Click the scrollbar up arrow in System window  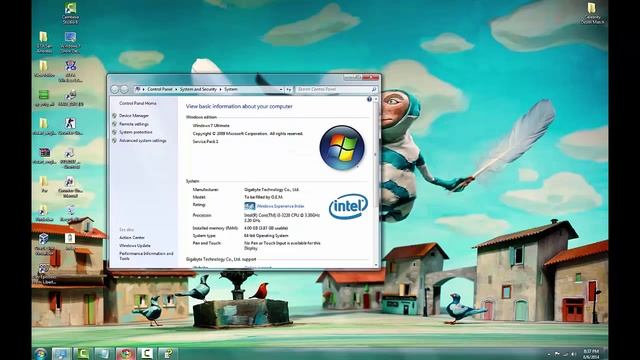point(376,99)
